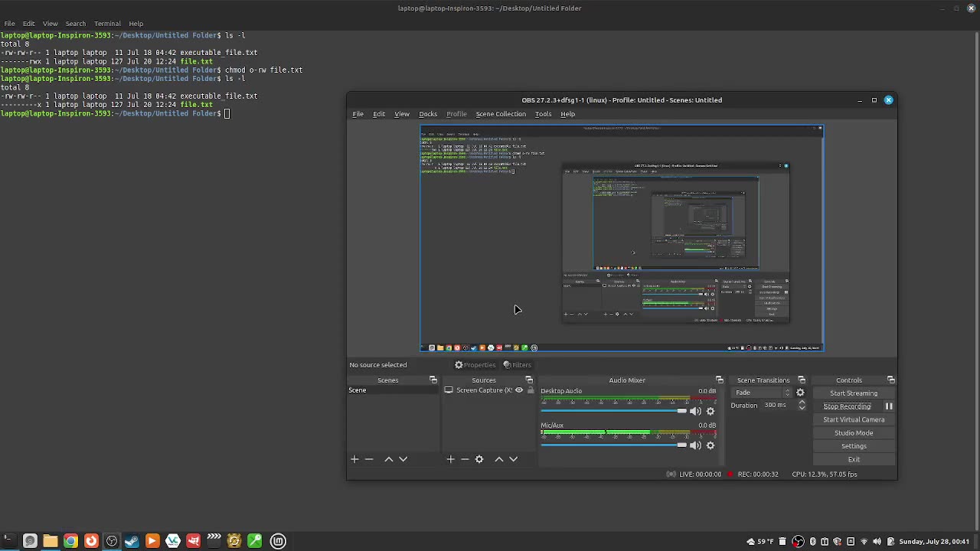
Task: Open the OBS Edit menu
Action: pyautogui.click(x=379, y=114)
